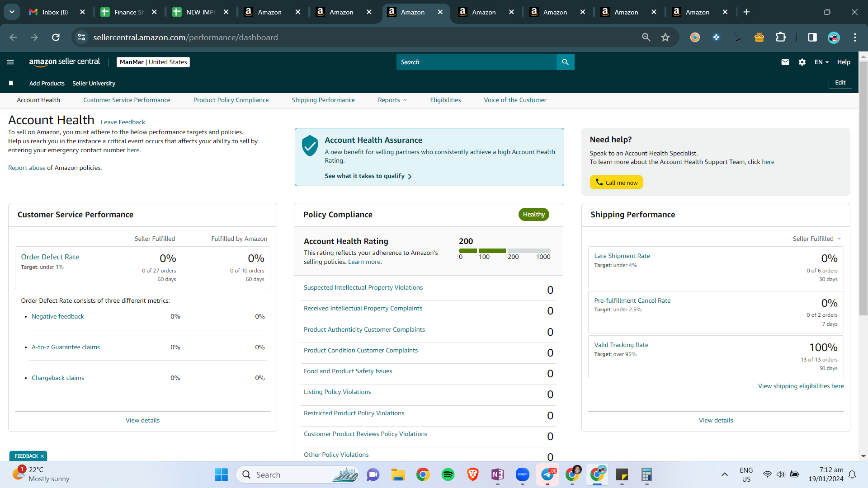Click the Edit button
The image size is (868, 488).
(x=840, y=83)
